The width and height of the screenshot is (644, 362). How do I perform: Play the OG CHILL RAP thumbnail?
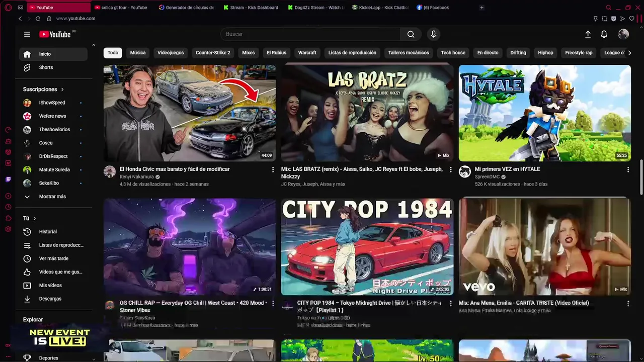point(190,247)
